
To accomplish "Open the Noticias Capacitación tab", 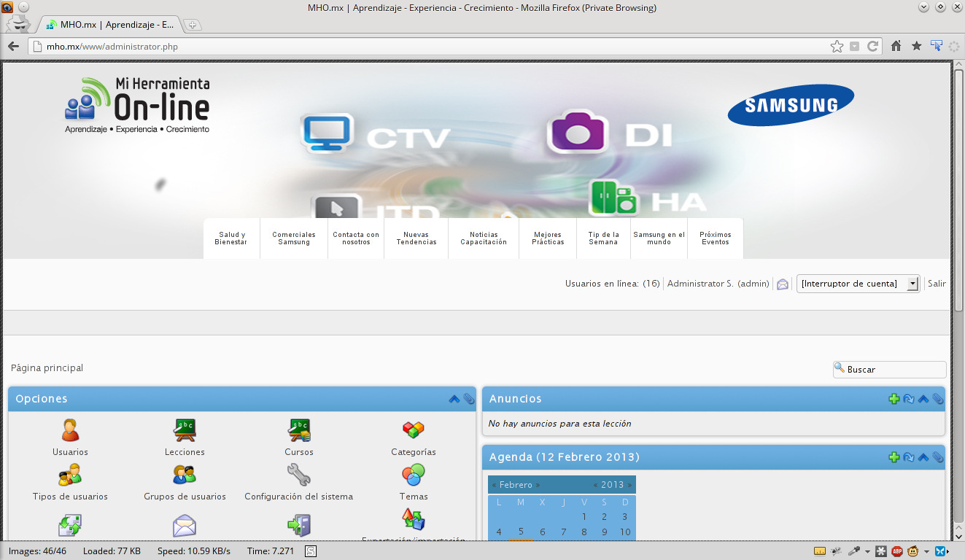I will coord(484,238).
